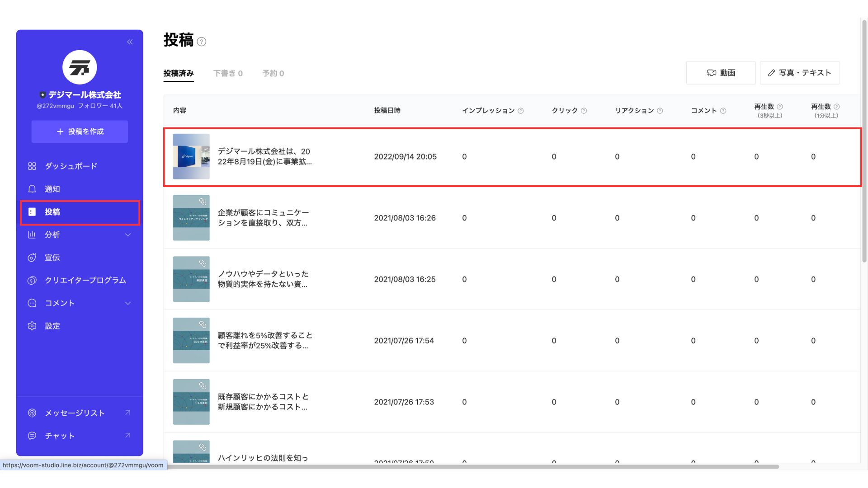This screenshot has width=868, height=488.
Task: Click the リアクション column help icon
Action: coord(660,111)
